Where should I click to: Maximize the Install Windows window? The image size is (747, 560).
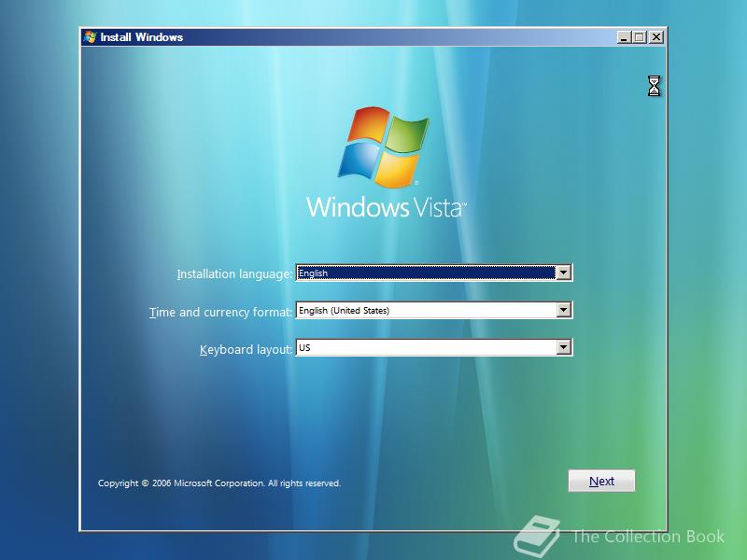pyautogui.click(x=640, y=37)
